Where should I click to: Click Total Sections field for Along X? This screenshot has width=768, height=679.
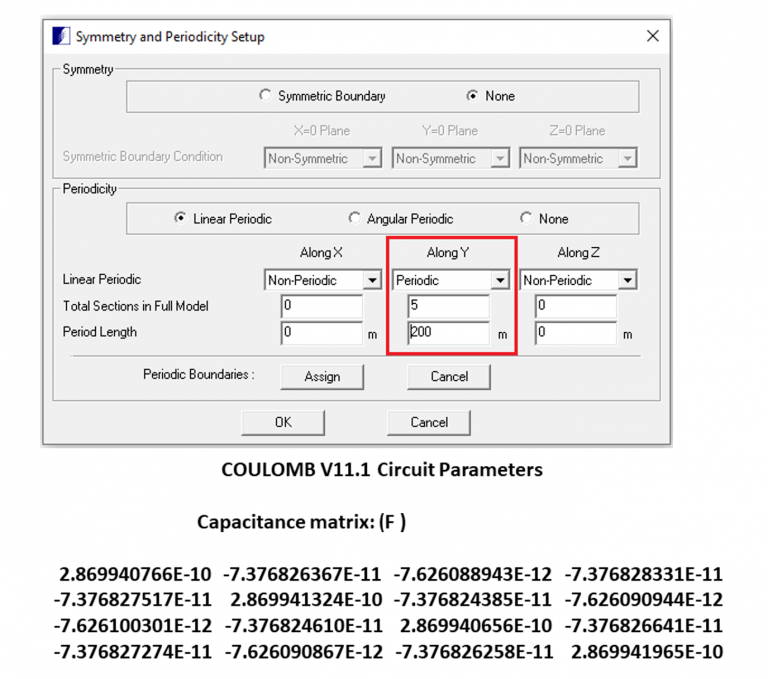point(321,306)
